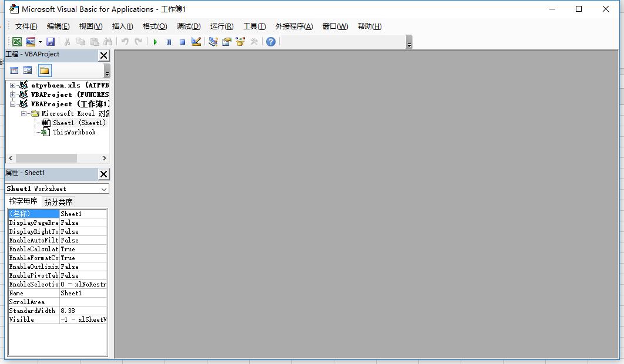The height and width of the screenshot is (364, 624).
Task: Select ThisWorkbook in the project tree
Action: pos(74,132)
